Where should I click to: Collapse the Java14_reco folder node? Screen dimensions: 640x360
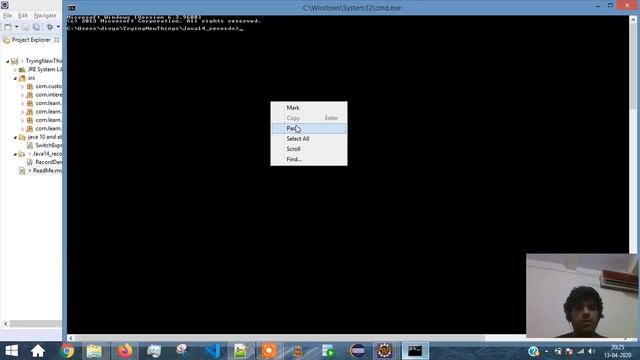15,154
